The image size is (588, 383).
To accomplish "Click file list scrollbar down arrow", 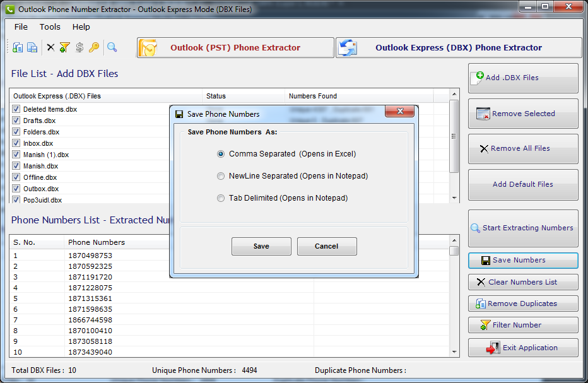I will [x=454, y=198].
